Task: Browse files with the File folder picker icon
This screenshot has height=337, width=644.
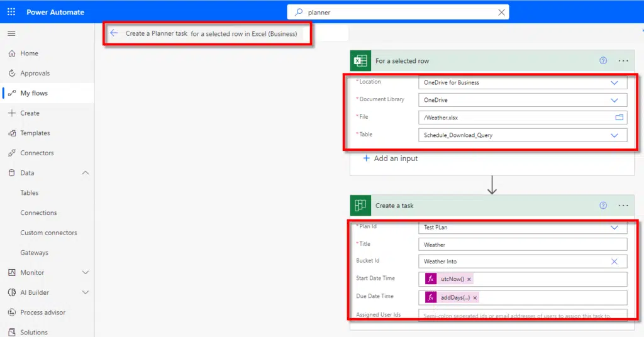Action: pos(619,118)
